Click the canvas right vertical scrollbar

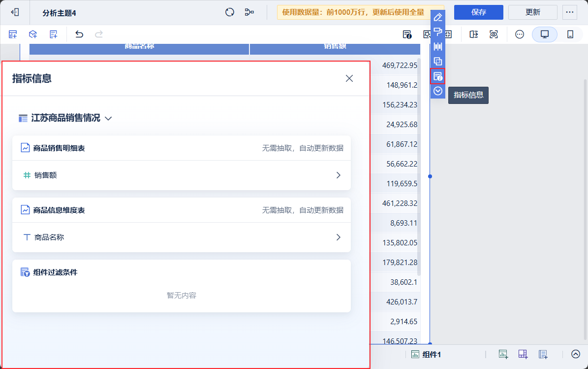[586, 210]
